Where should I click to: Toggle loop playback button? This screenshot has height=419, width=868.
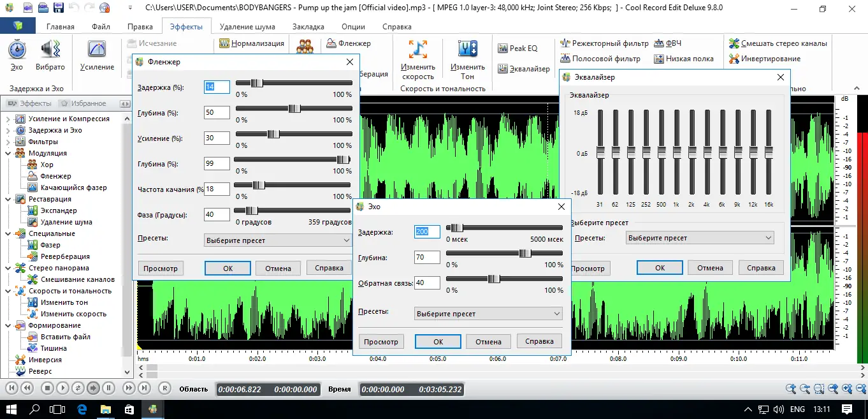(x=78, y=388)
